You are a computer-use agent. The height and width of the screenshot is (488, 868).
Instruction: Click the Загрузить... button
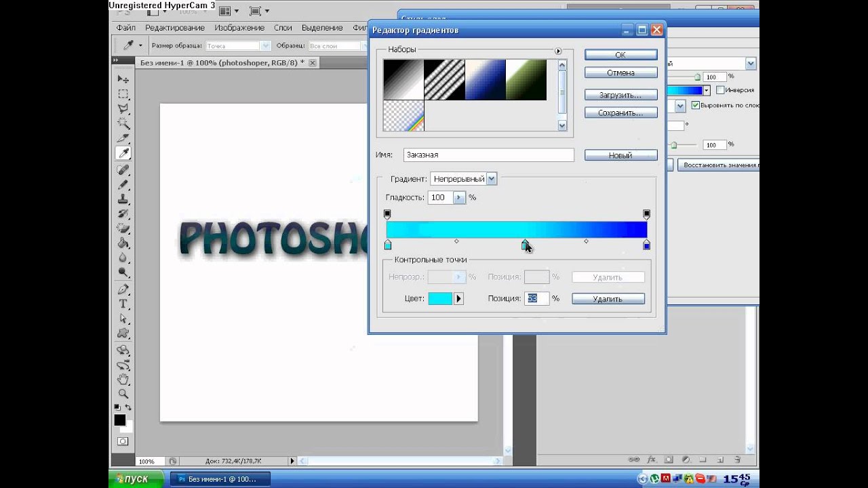tap(620, 95)
